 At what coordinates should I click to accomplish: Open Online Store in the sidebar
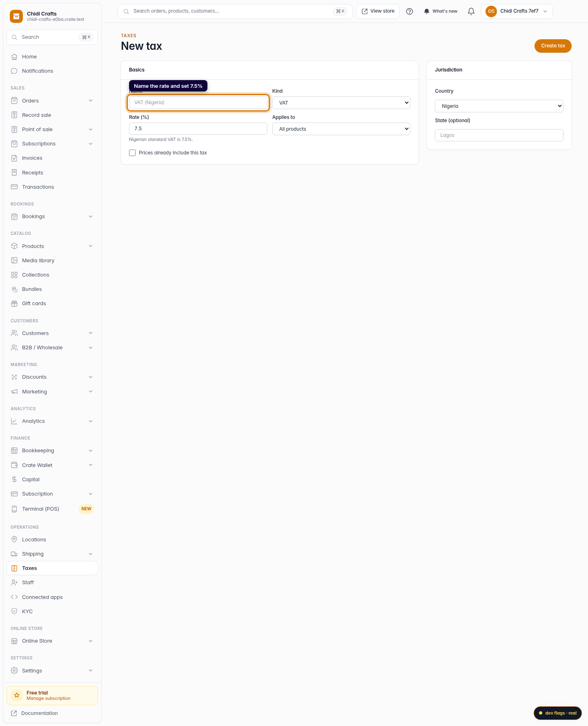pyautogui.click(x=52, y=641)
